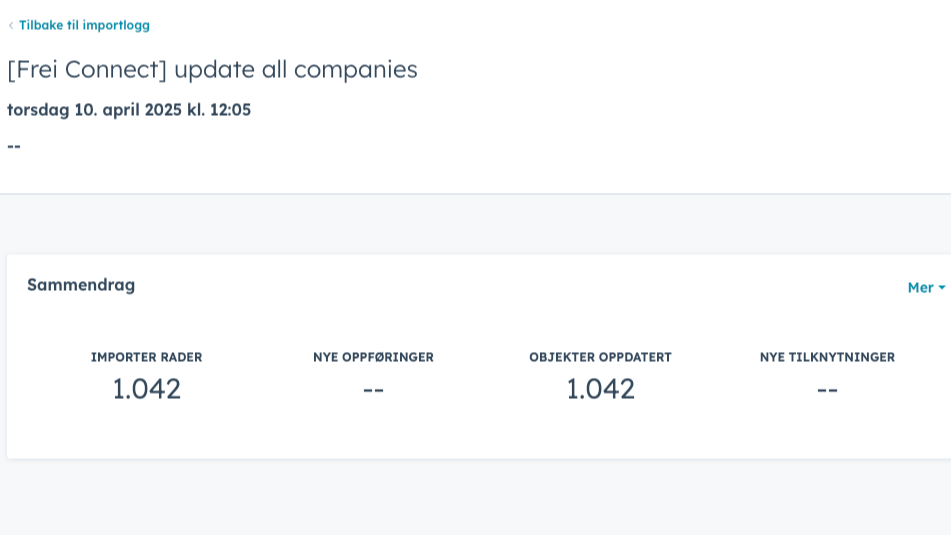This screenshot has height=535, width=951.
Task: Click the NYE TILKNYTNINGER label
Action: pyautogui.click(x=827, y=357)
